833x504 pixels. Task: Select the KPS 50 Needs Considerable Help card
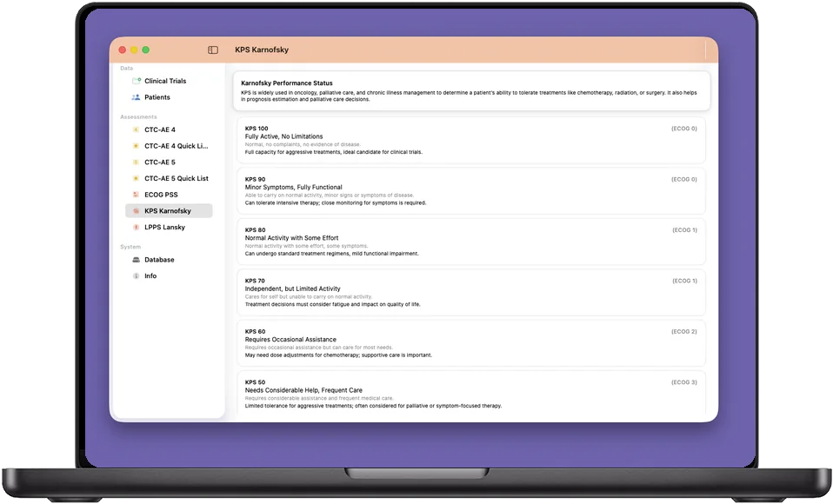(x=471, y=393)
